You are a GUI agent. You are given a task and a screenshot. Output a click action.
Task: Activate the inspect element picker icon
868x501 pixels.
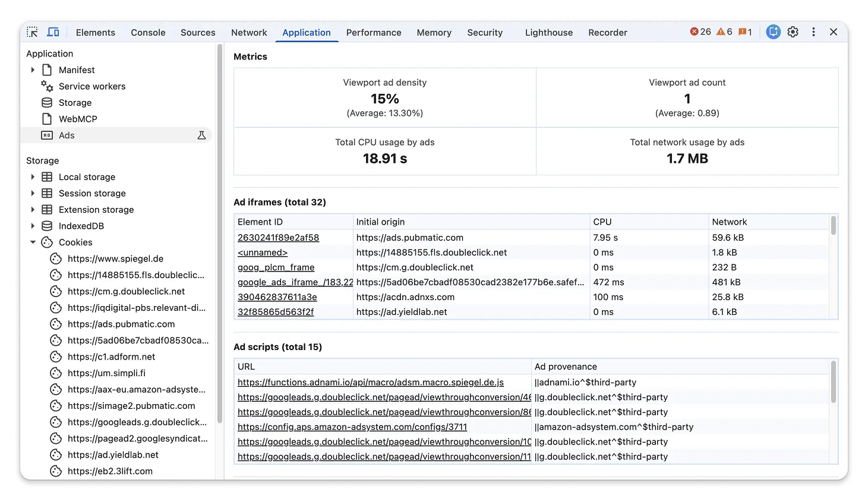tap(33, 32)
